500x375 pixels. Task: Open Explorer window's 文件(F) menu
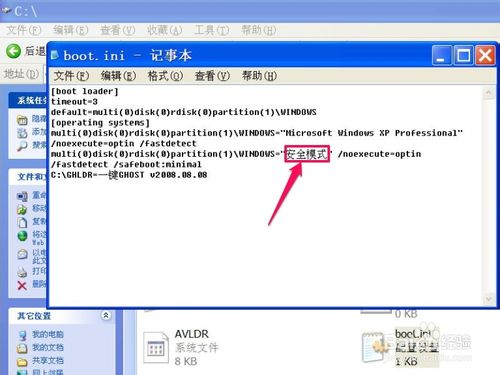point(24,30)
